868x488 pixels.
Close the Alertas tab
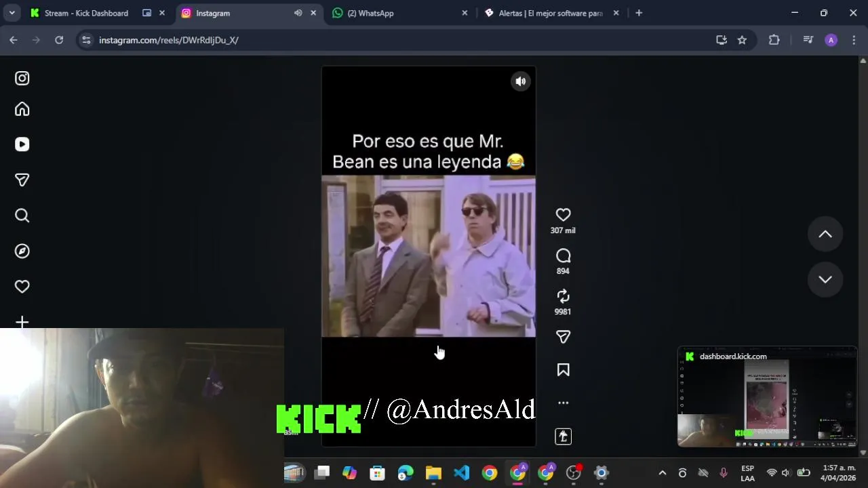tap(616, 13)
